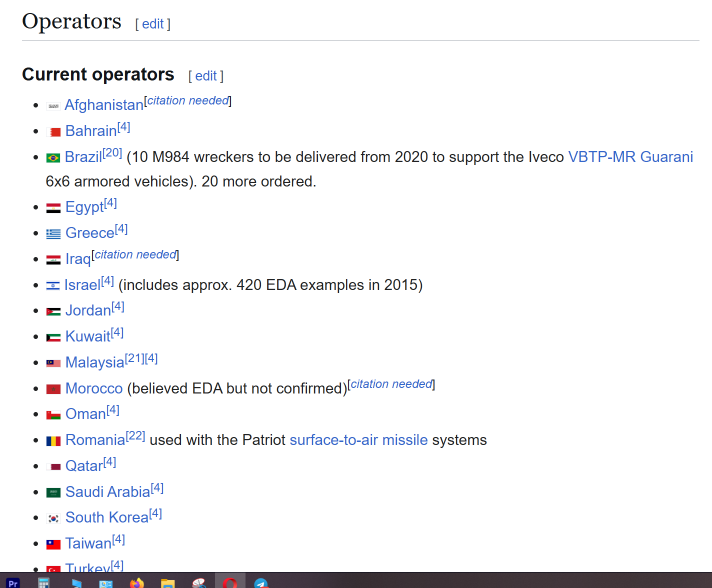
Task: Follow the Romania country link
Action: (x=95, y=440)
